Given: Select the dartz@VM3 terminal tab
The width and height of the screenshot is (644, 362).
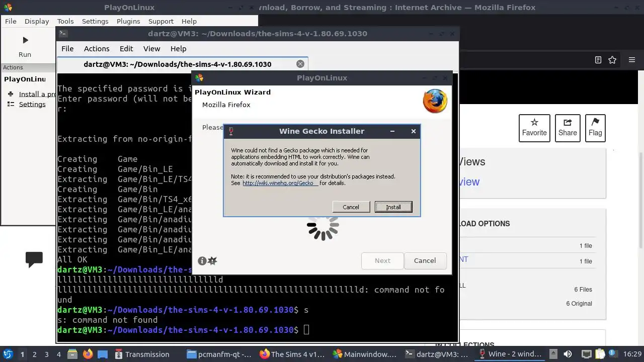Looking at the screenshot, I should (x=178, y=64).
